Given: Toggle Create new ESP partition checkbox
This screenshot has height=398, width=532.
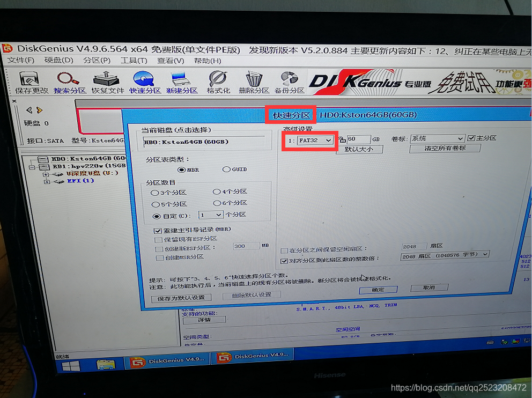Looking at the screenshot, I should click(x=158, y=249).
